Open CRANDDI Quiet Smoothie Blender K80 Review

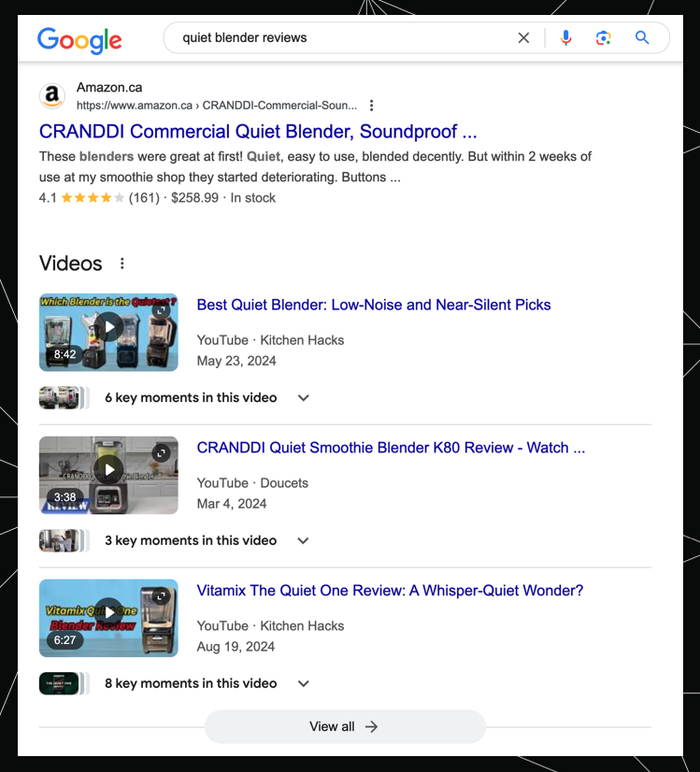coord(391,448)
